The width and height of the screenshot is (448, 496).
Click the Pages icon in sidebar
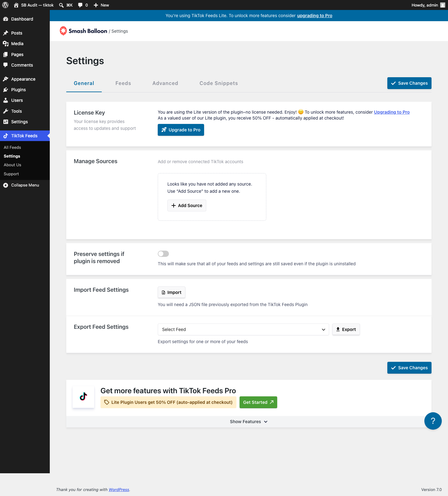pos(6,54)
